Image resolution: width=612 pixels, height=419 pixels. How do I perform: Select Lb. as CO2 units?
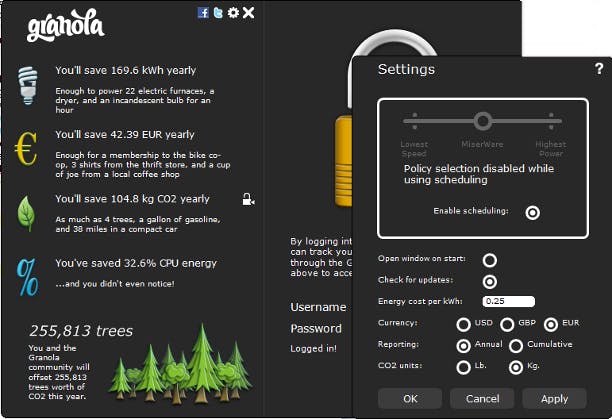(x=463, y=367)
